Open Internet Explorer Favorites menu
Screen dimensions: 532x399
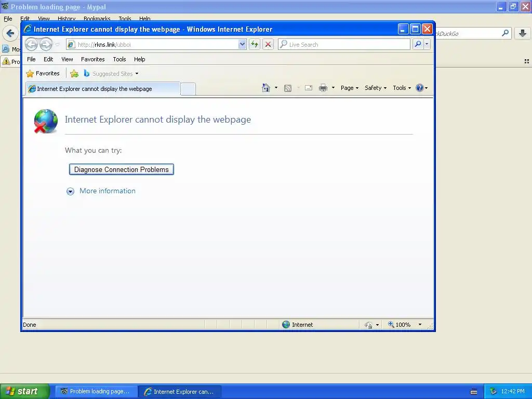[x=92, y=59]
